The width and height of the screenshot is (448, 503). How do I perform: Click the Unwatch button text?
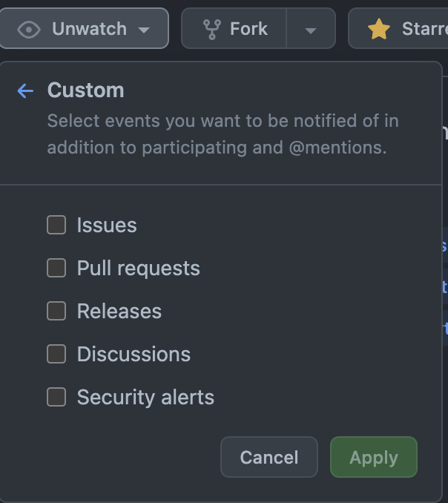90,29
